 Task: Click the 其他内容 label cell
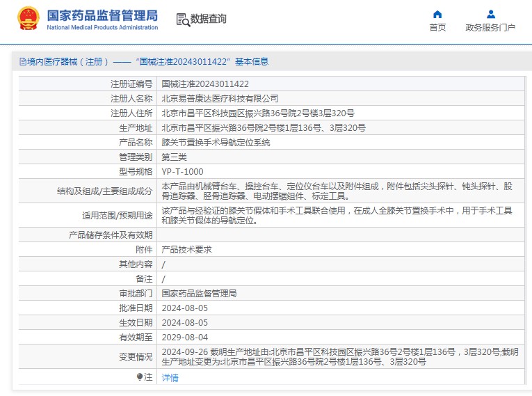pos(88,264)
